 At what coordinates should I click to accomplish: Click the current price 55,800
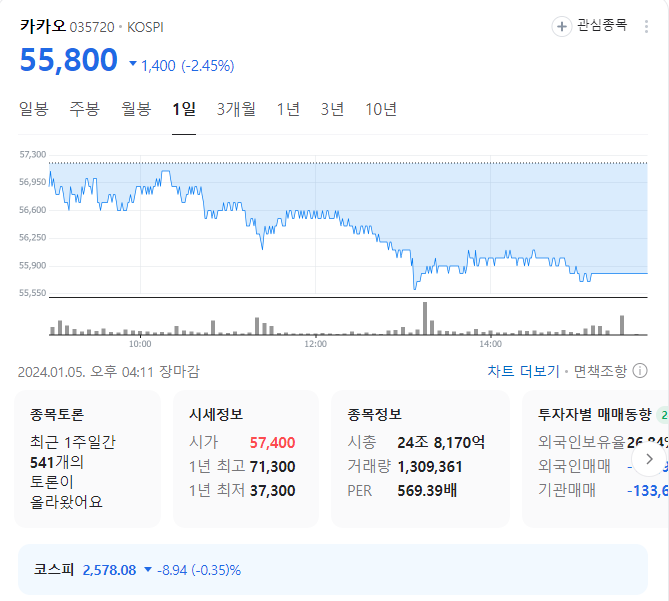tap(68, 60)
